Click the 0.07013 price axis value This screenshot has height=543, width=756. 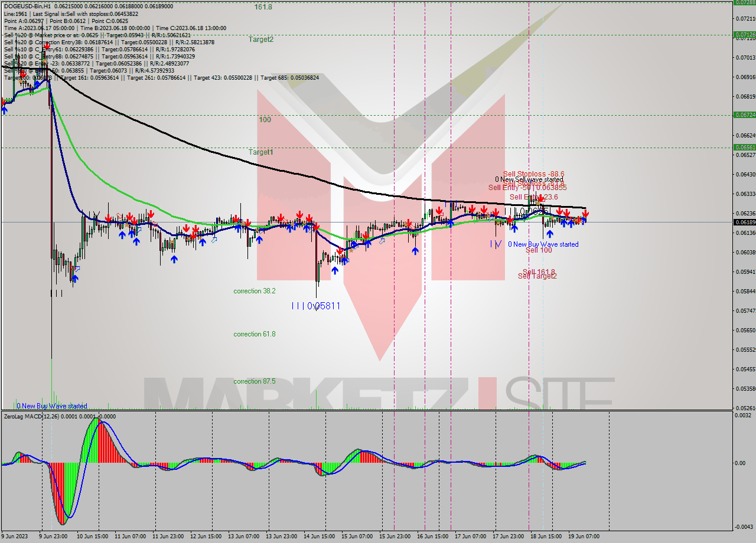pyautogui.click(x=745, y=58)
